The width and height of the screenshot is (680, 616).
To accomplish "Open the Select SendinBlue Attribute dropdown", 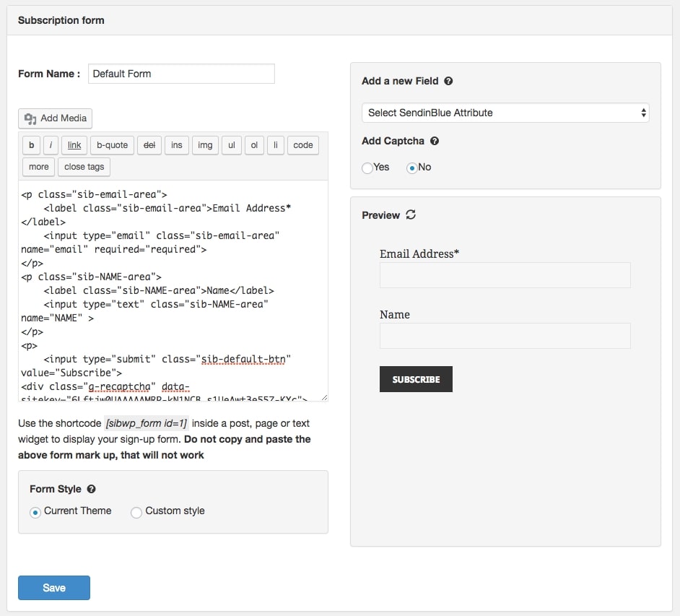I will [505, 113].
